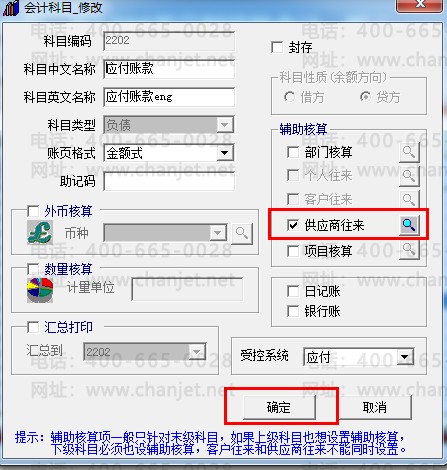This screenshot has width=447, height=470.
Task: Click into the 助记码 input field
Action: tap(169, 182)
